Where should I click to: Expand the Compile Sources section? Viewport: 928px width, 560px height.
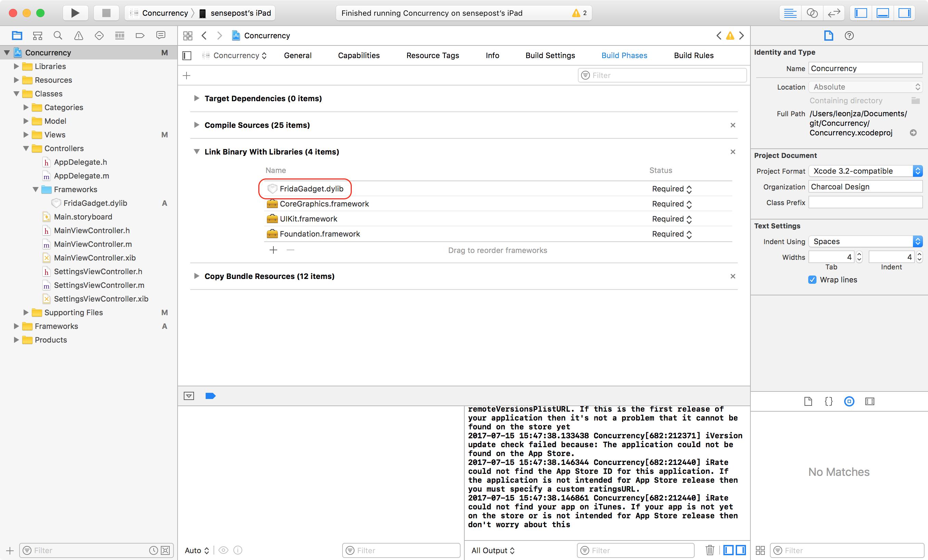[x=196, y=125]
